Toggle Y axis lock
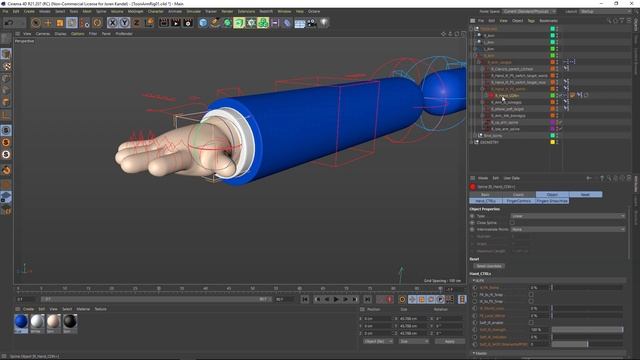 (x=124, y=23)
